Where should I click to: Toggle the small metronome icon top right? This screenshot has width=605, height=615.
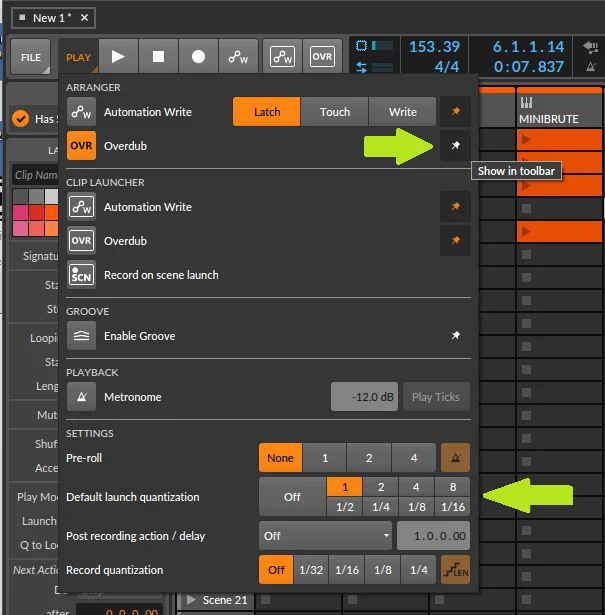pyautogui.click(x=591, y=67)
